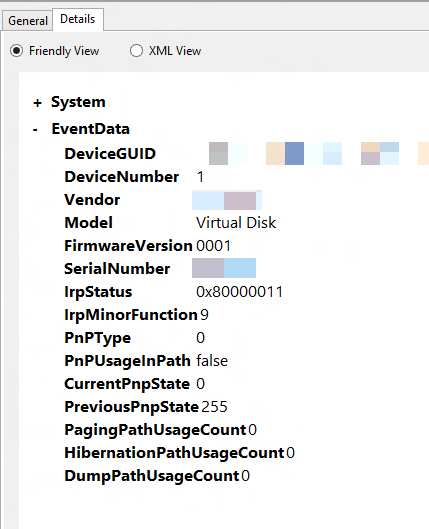The height and width of the screenshot is (529, 429).
Task: Click the PreviousPnpState label
Action: coord(132,407)
